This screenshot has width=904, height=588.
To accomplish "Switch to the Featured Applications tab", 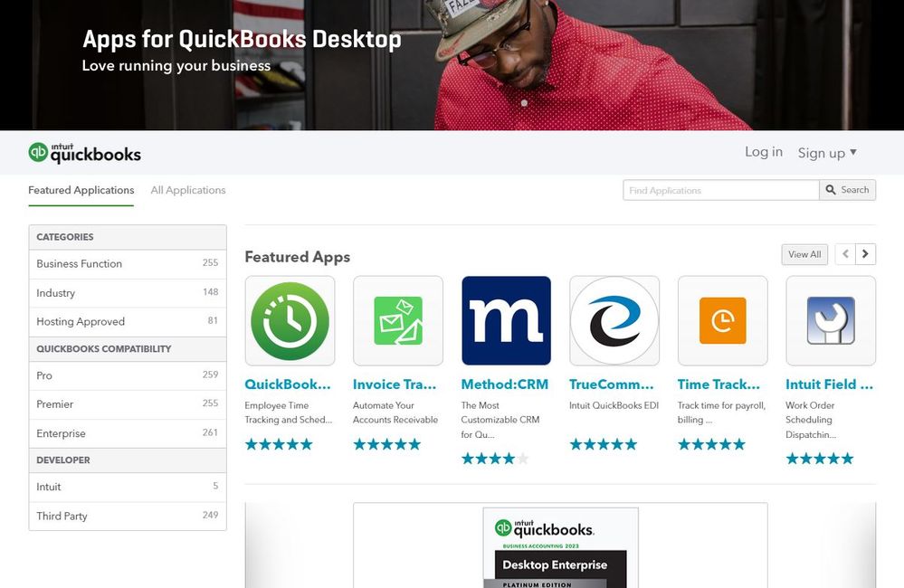I will tap(81, 190).
